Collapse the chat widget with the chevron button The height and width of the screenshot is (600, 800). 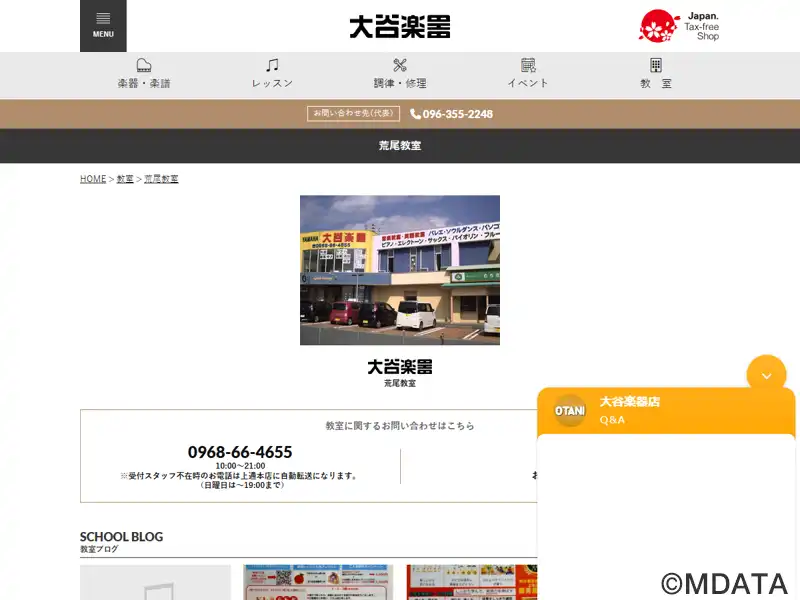pyautogui.click(x=766, y=375)
